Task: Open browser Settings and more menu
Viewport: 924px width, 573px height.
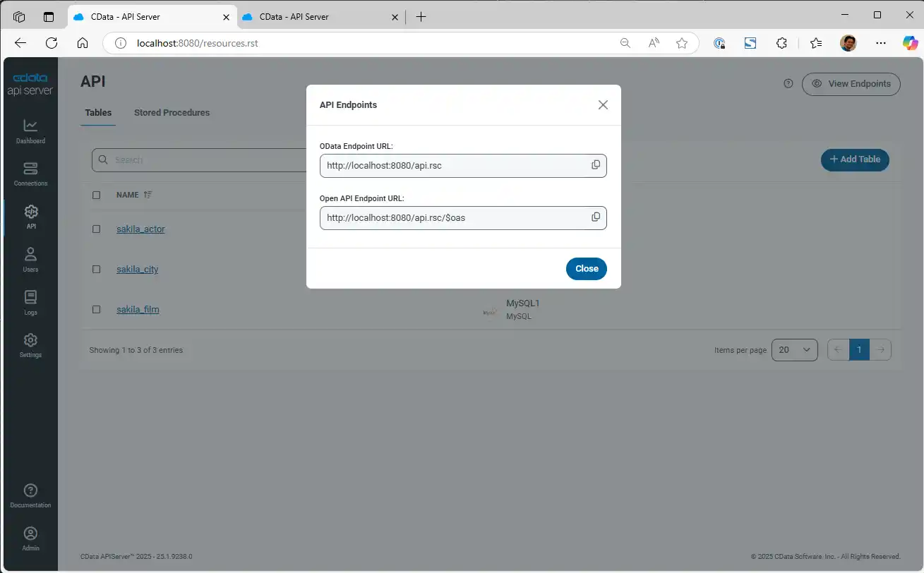Action: coord(880,43)
